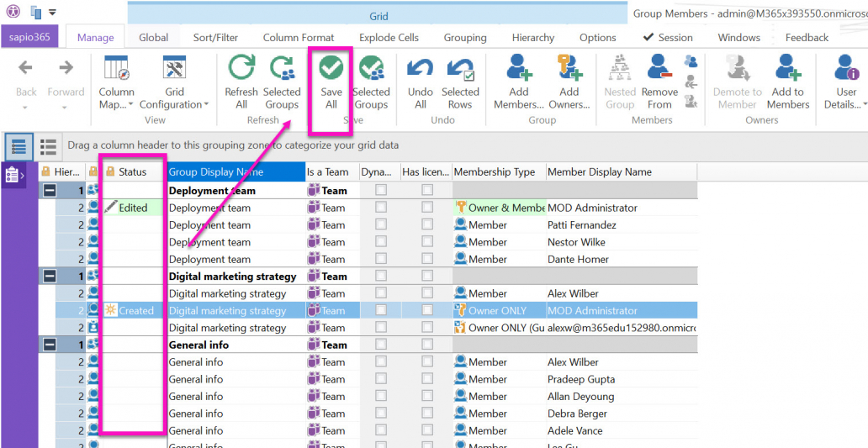Click Add Owners

click(569, 83)
